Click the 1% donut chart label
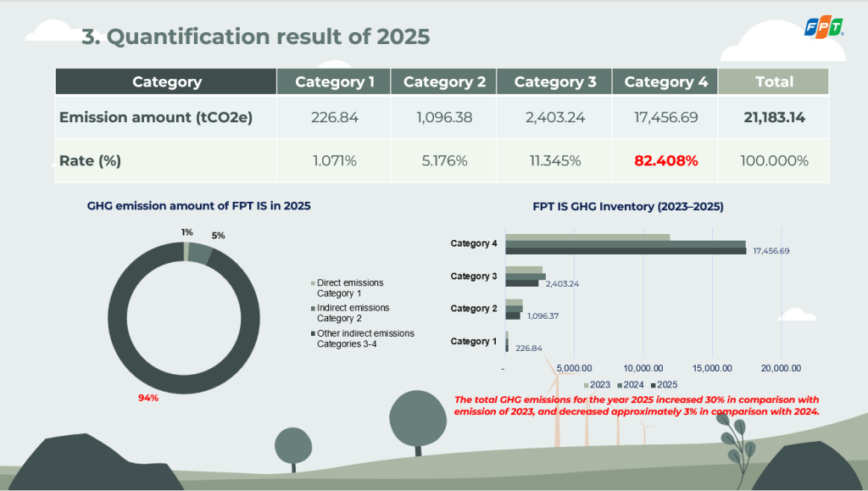 coord(187,232)
